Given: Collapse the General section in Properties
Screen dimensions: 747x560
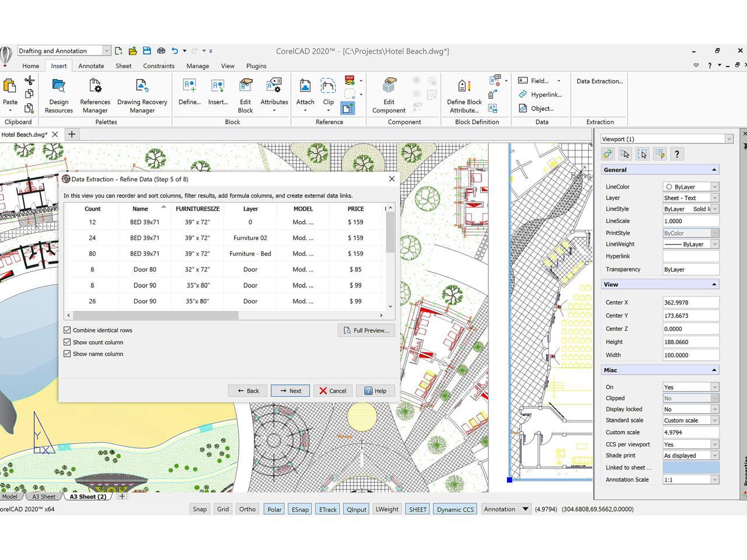Looking at the screenshot, I should click(x=713, y=169).
